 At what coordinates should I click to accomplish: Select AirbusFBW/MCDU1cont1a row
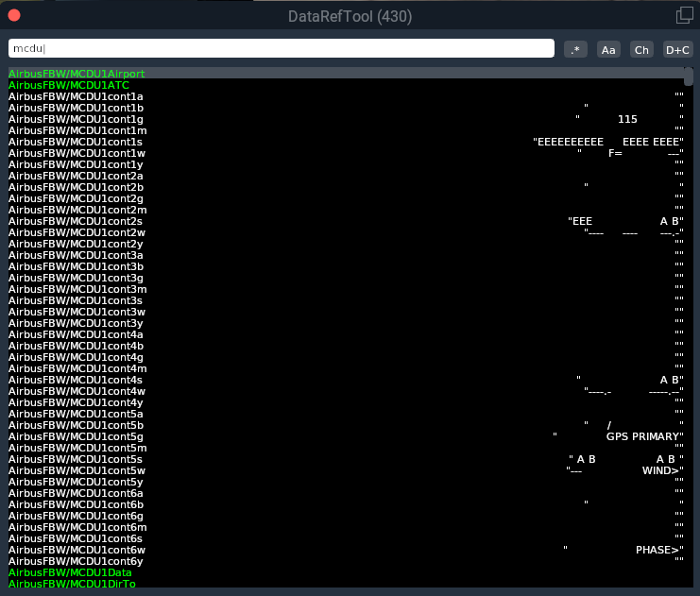point(346,96)
